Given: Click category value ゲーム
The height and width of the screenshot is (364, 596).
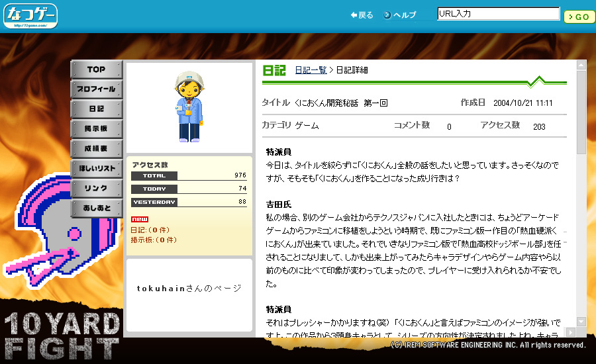Looking at the screenshot, I should (307, 125).
